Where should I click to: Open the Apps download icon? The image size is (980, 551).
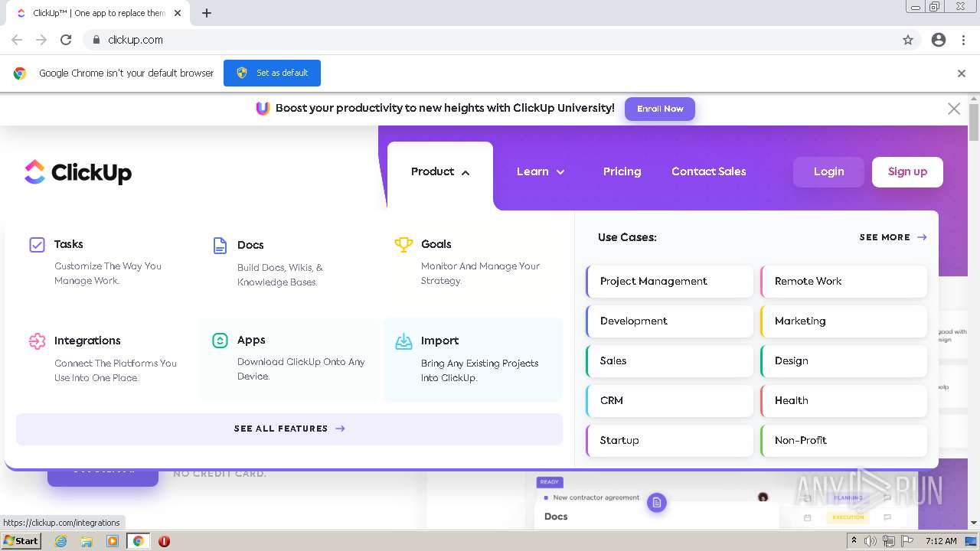[x=220, y=341]
